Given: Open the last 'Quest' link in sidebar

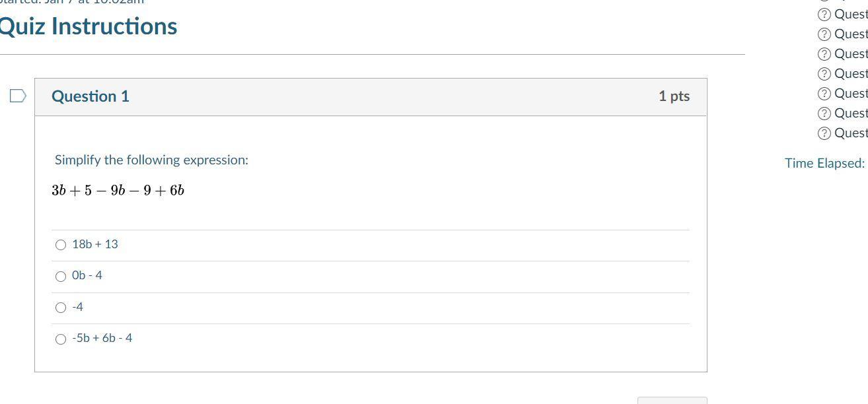Looking at the screenshot, I should coord(851,133).
